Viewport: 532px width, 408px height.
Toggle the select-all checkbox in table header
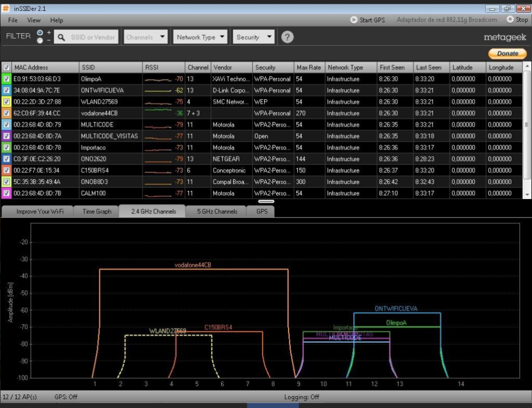pos(7,67)
